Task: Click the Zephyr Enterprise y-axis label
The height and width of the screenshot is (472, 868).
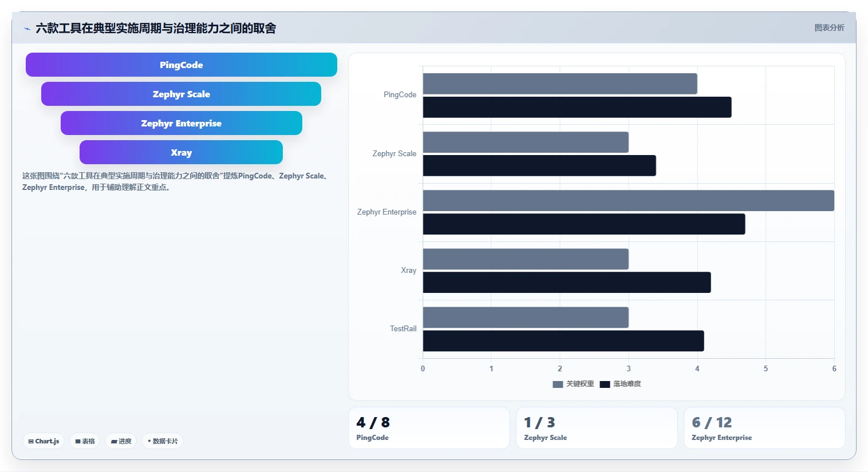Action: [x=386, y=212]
